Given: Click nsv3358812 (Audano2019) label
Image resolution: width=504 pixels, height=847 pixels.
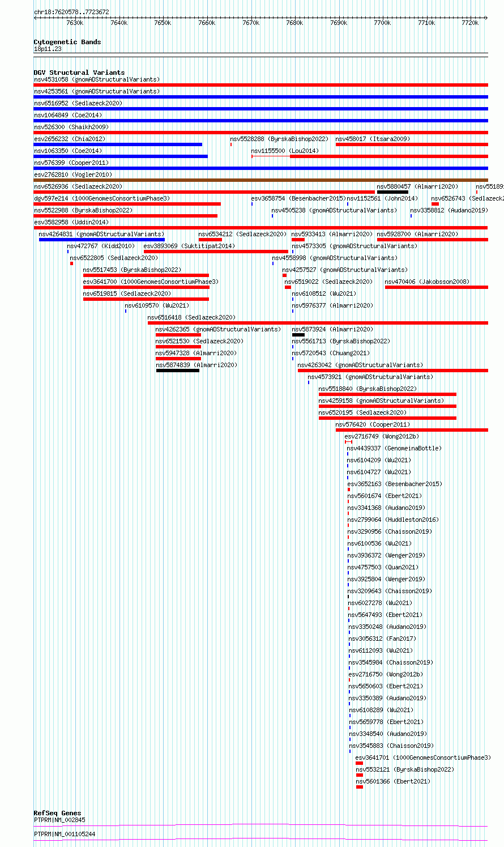Looking at the screenshot, I should pyautogui.click(x=449, y=210).
